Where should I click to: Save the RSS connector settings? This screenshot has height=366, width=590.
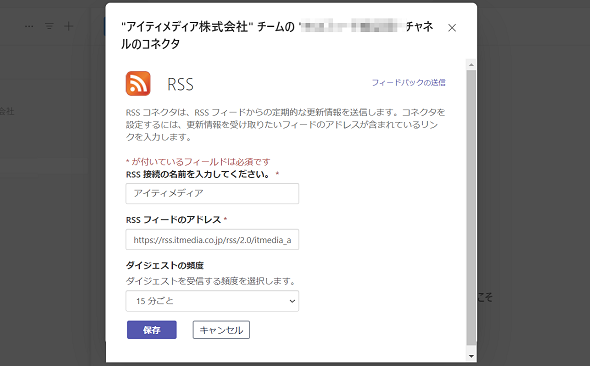tap(152, 330)
